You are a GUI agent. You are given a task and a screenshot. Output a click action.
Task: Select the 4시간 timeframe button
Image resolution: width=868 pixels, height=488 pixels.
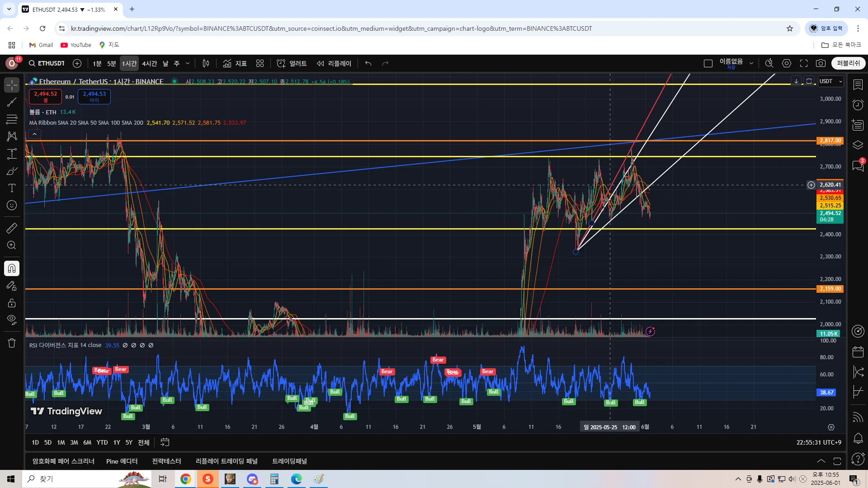click(x=149, y=63)
